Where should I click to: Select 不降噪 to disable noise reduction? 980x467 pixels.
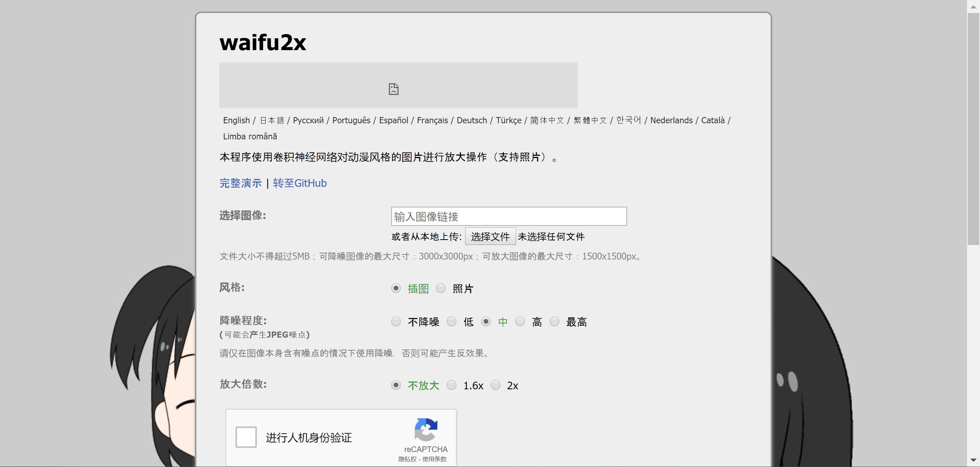[x=395, y=322]
